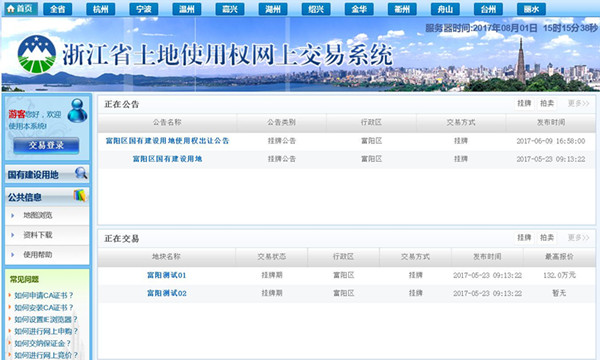Click the mountain logo of the trading system
The height and width of the screenshot is (360, 600).
pos(37,54)
